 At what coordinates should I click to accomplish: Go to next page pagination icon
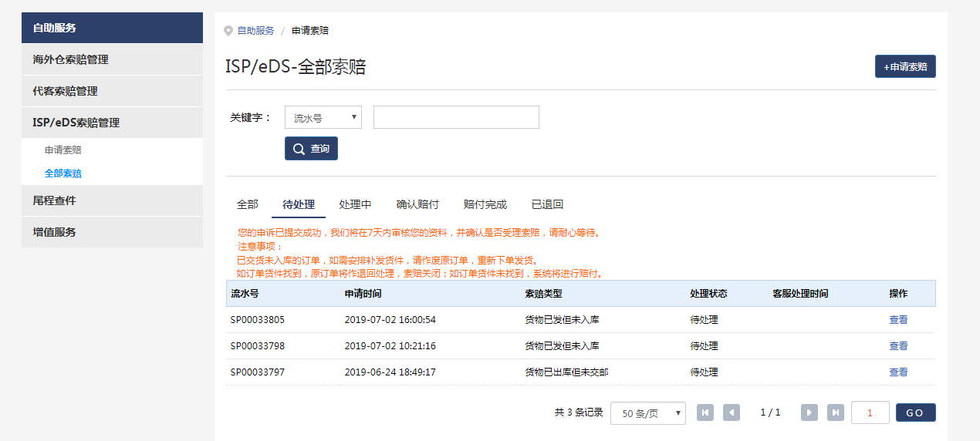point(809,412)
